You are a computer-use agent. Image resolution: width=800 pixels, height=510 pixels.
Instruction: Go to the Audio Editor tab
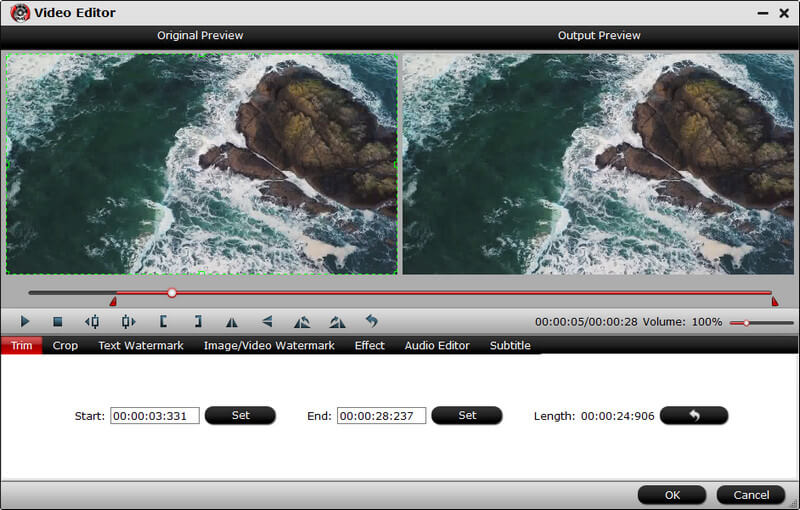pos(437,346)
